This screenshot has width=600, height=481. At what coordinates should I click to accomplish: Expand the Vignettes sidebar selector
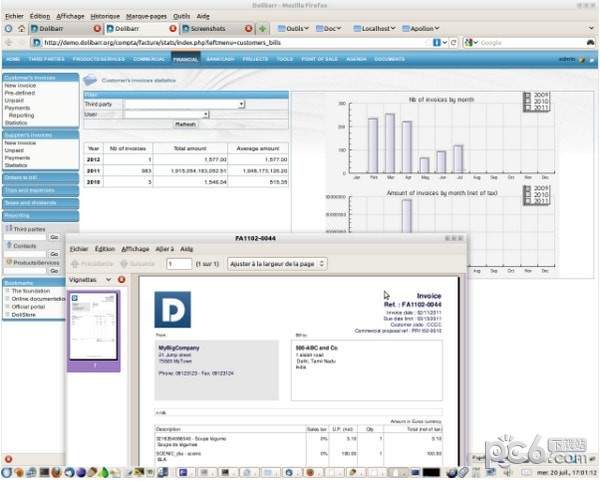click(x=107, y=280)
